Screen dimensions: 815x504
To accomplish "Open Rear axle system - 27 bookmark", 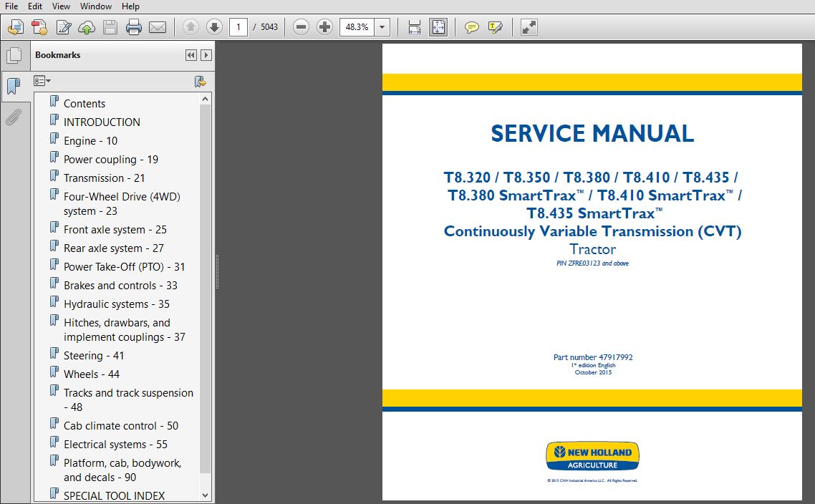I will (113, 248).
